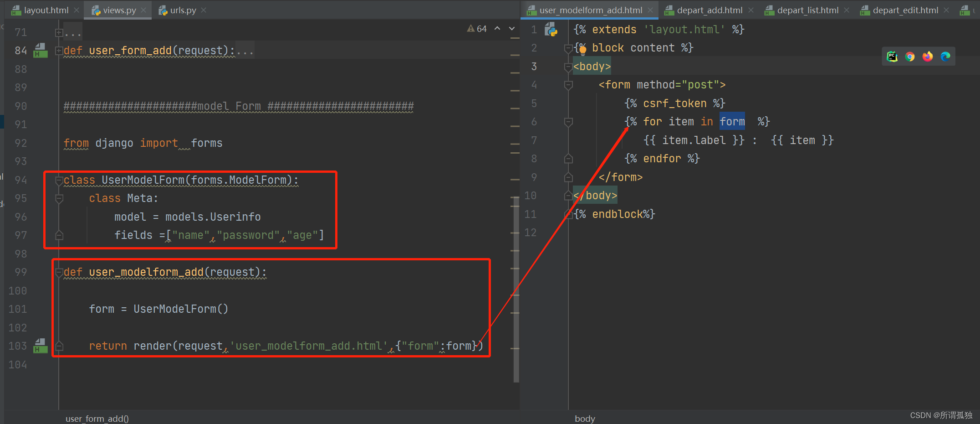Collapse the form tag fold at line 4
The width and height of the screenshot is (980, 424).
(x=568, y=85)
